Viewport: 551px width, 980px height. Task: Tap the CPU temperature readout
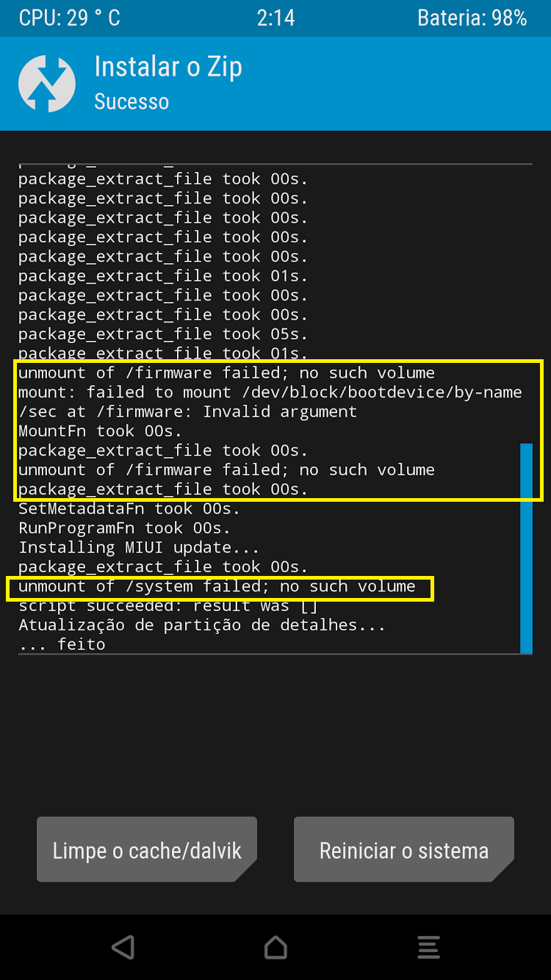click(x=70, y=18)
